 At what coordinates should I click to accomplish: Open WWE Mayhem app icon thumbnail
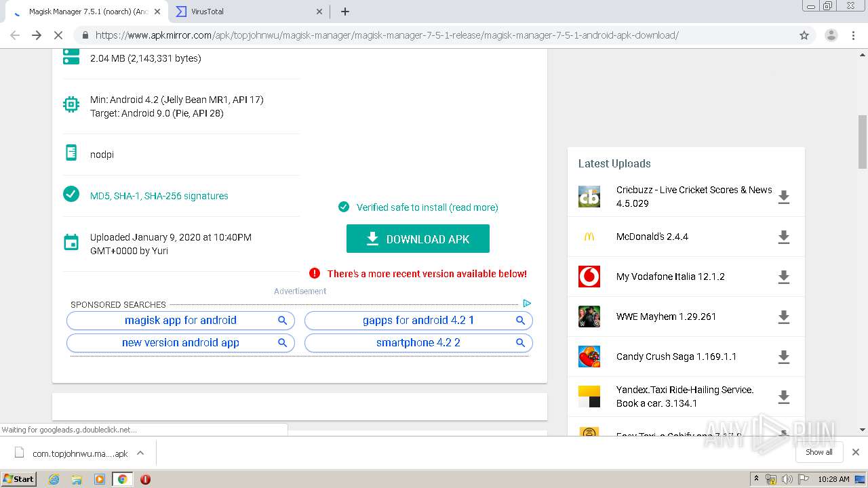point(589,317)
